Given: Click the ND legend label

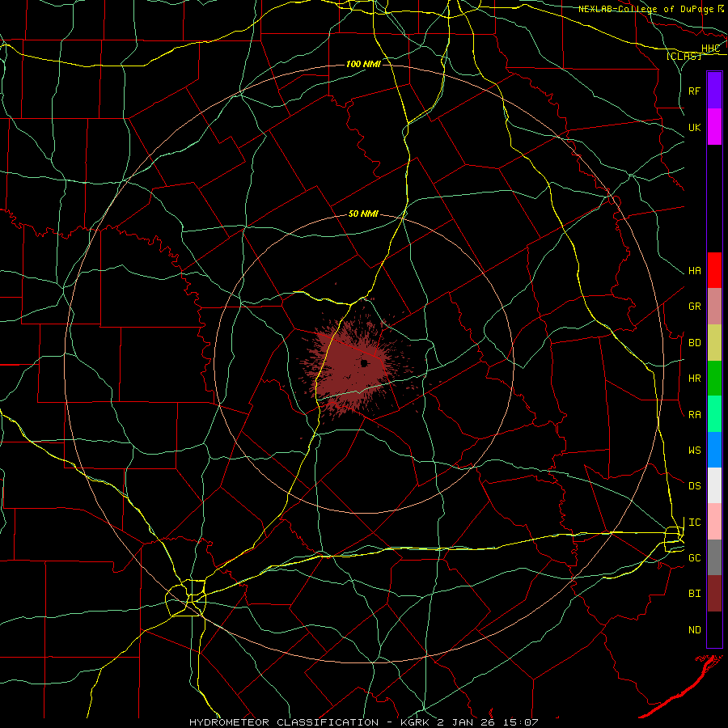Looking at the screenshot, I should (695, 629).
